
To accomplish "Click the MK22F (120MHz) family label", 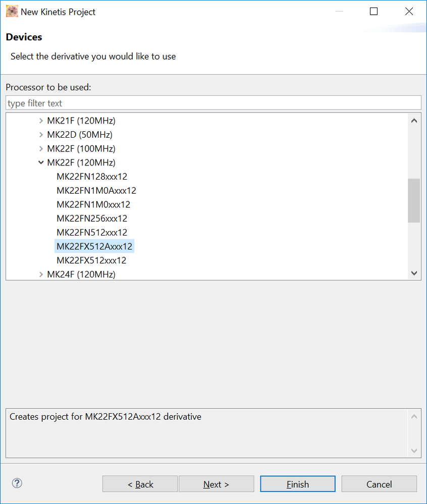I will [x=81, y=162].
